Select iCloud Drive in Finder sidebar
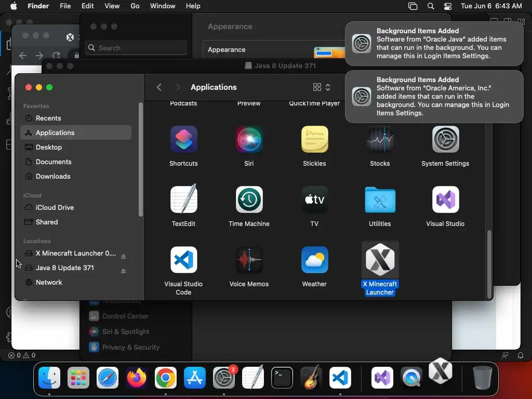Viewport: 532px width, 399px height. tap(76, 207)
